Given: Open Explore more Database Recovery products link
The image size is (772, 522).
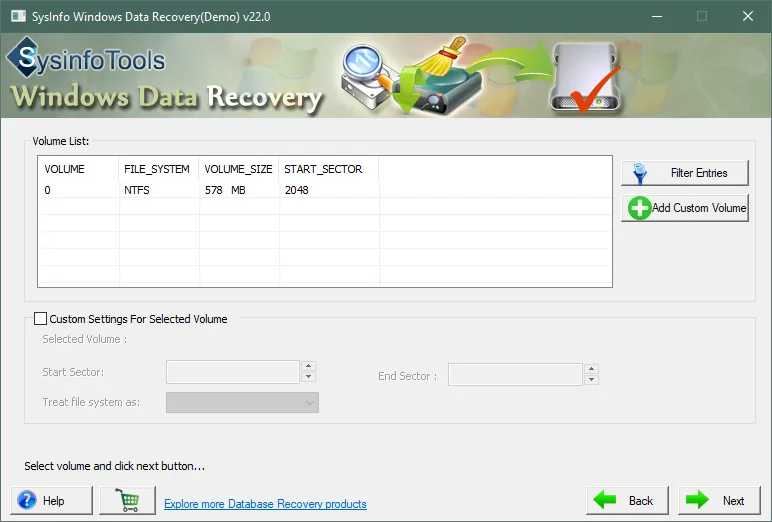Looking at the screenshot, I should 265,504.
